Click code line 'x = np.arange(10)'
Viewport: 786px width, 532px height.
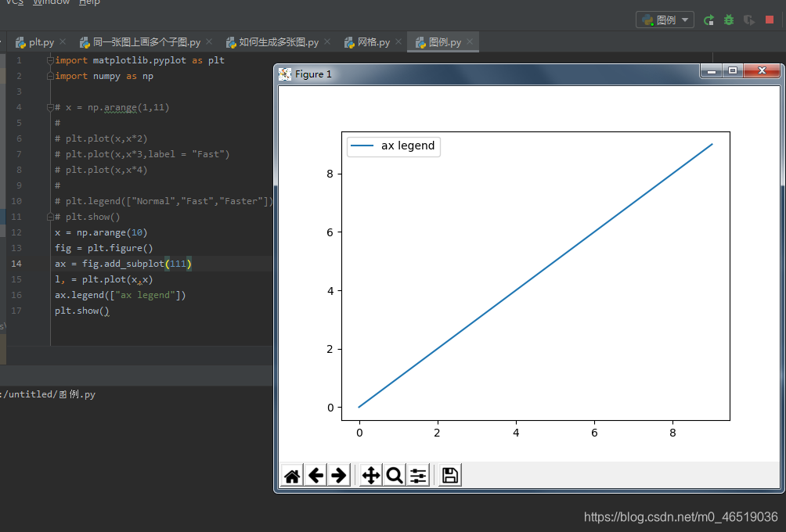[101, 233]
